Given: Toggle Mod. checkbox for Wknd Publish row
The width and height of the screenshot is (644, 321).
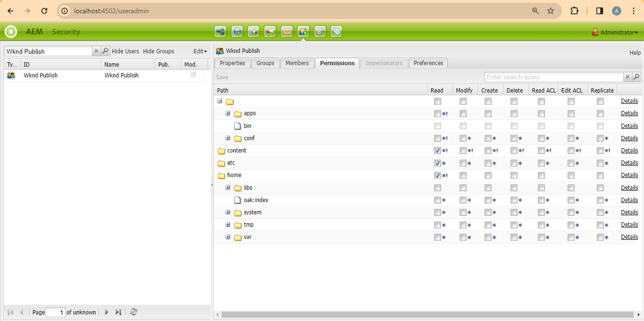Looking at the screenshot, I should [193, 75].
